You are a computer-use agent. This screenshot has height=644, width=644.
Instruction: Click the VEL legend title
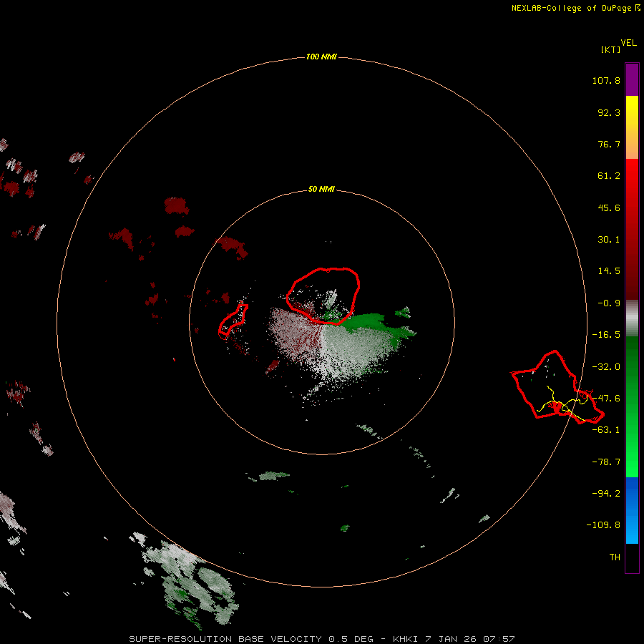coord(628,43)
